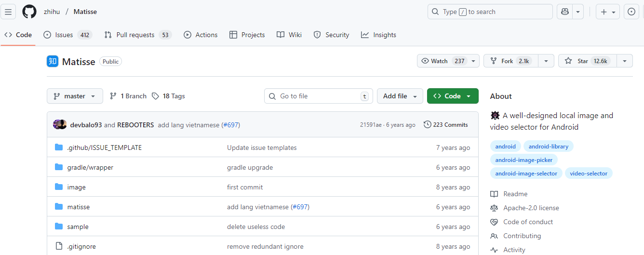Screen dimensions: 644x255
Task: Open the Issues circle icon in the header
Action: [631, 12]
